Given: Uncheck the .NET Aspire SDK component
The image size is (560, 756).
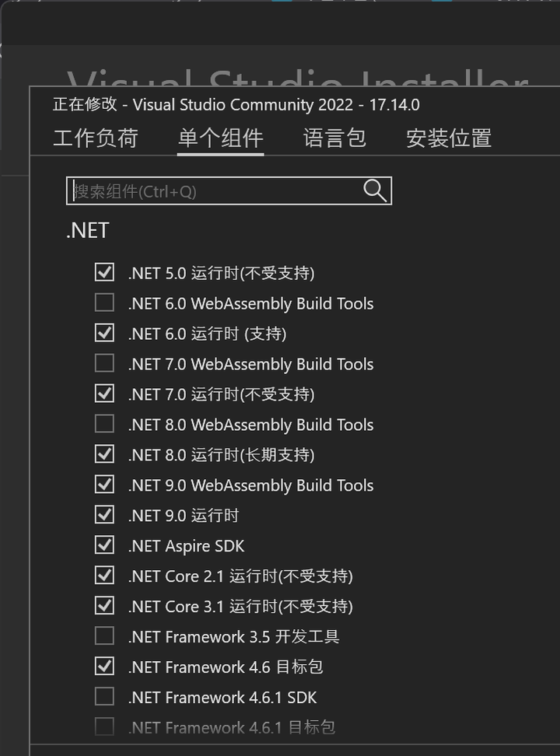Looking at the screenshot, I should [x=104, y=544].
